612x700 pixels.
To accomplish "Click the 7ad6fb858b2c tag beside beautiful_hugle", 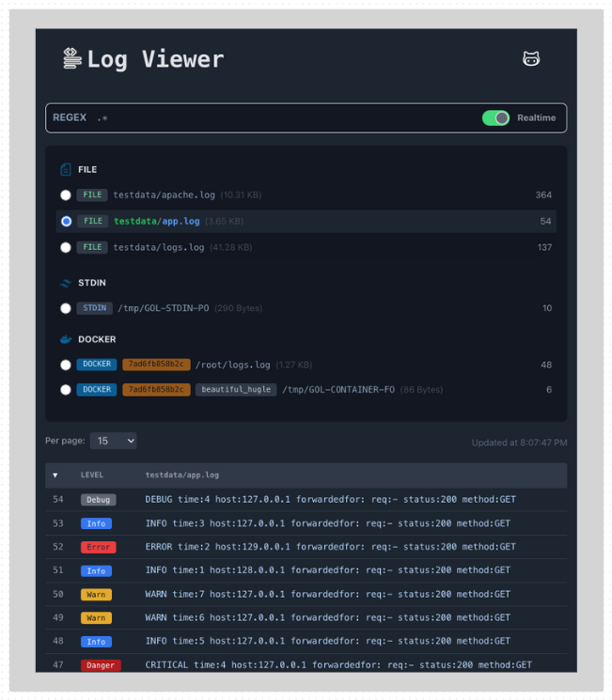I will [156, 390].
